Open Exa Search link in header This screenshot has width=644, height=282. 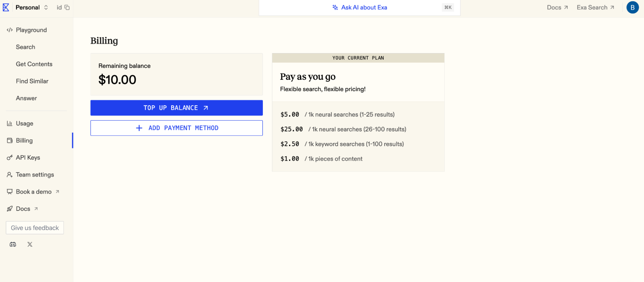click(595, 7)
